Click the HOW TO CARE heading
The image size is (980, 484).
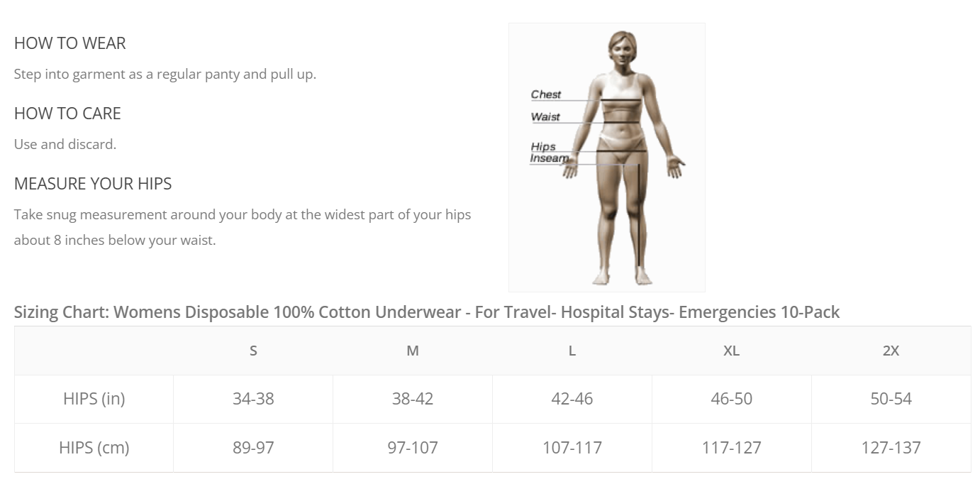67,114
